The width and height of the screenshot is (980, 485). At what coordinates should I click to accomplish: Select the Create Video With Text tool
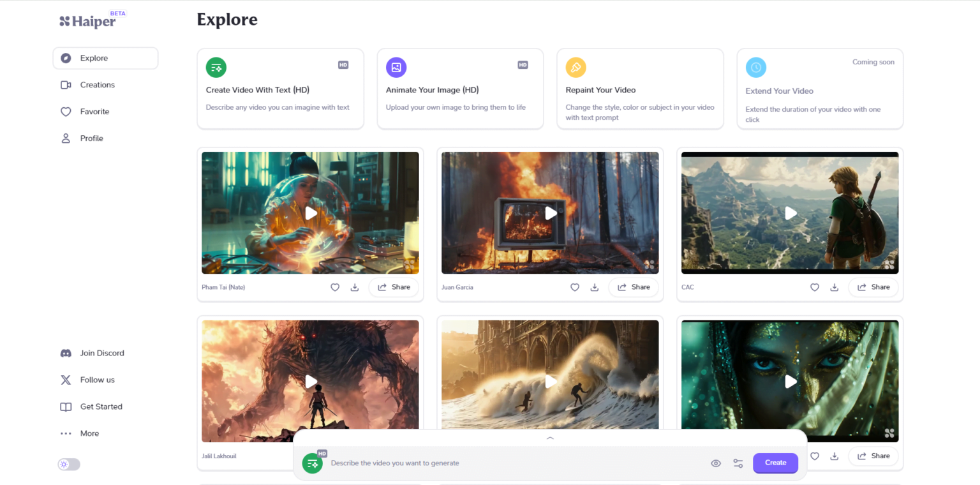pyautogui.click(x=280, y=88)
